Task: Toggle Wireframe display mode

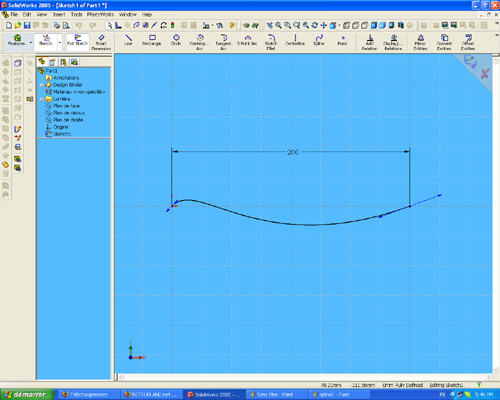Action: tap(347, 25)
